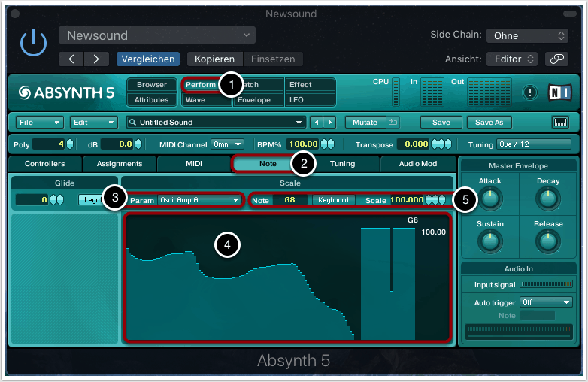Image resolution: width=588 pixels, height=382 pixels.
Task: Select next sound arrow beside Untitled Sound
Action: click(329, 122)
